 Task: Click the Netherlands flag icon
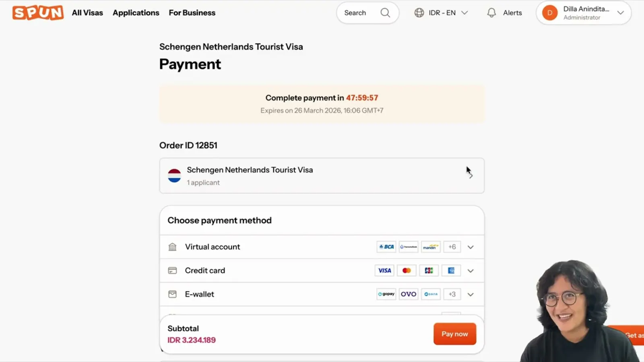tap(174, 176)
